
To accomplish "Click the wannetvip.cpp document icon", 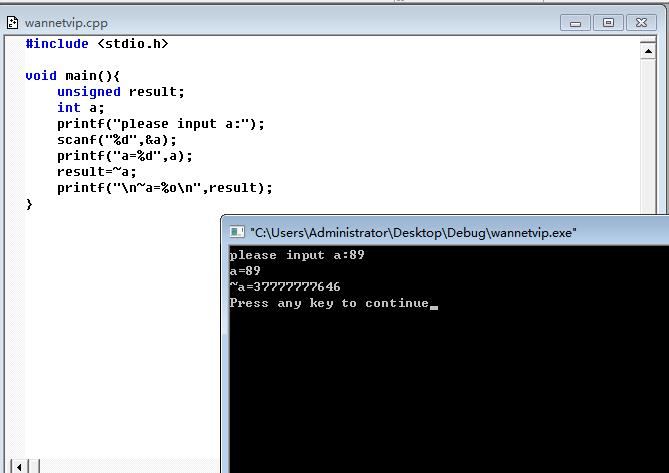I will tap(12, 23).
